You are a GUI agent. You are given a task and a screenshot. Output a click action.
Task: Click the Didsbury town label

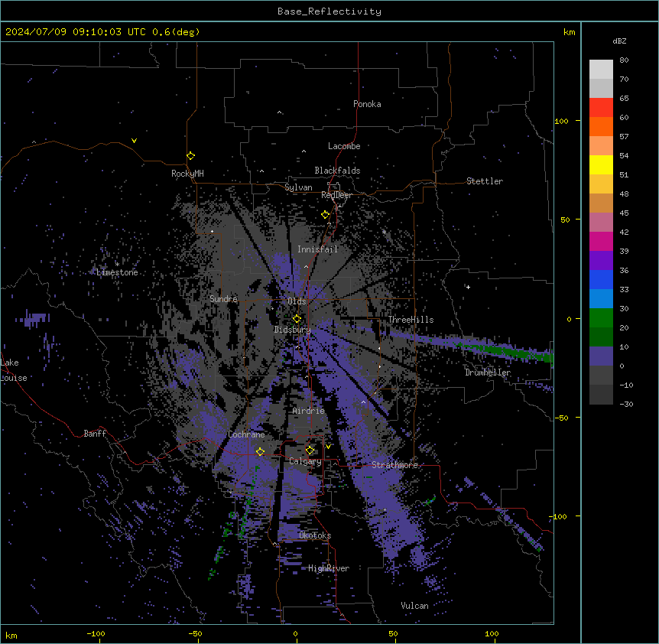(x=293, y=330)
